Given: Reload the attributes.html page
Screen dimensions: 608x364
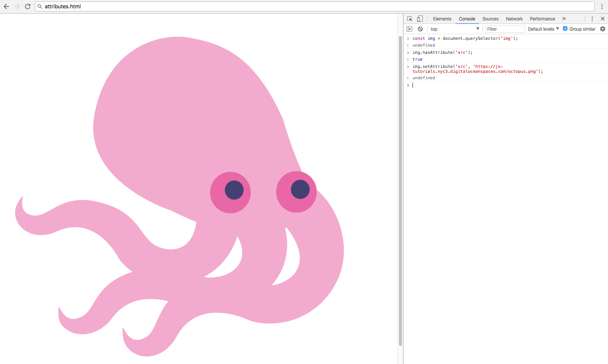Looking at the screenshot, I should pyautogui.click(x=28, y=6).
